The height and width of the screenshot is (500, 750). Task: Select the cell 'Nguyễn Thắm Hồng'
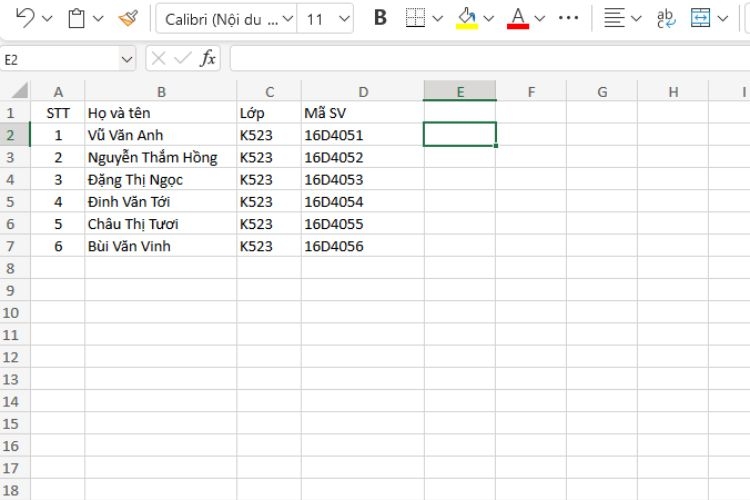[x=161, y=157]
